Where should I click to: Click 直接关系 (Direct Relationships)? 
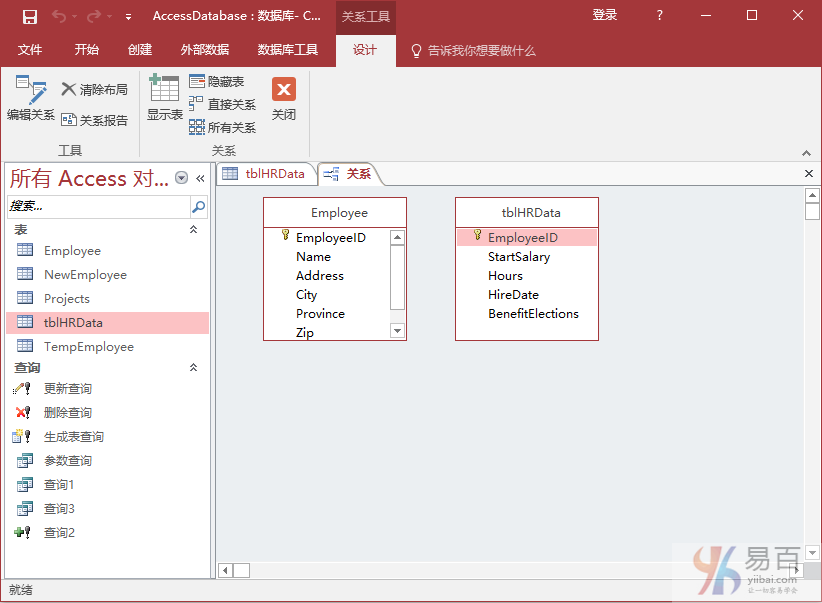click(x=222, y=105)
